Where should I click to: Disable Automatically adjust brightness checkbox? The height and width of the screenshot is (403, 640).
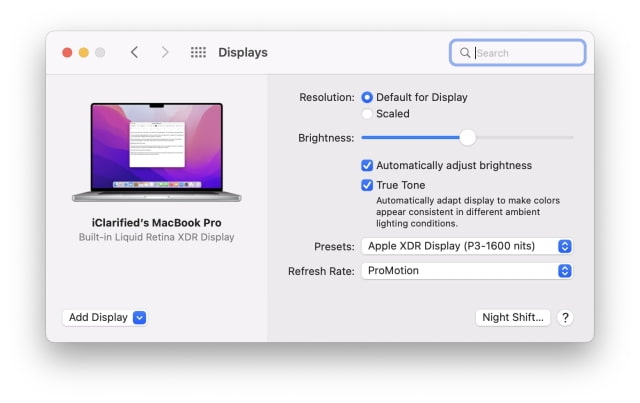tap(367, 165)
